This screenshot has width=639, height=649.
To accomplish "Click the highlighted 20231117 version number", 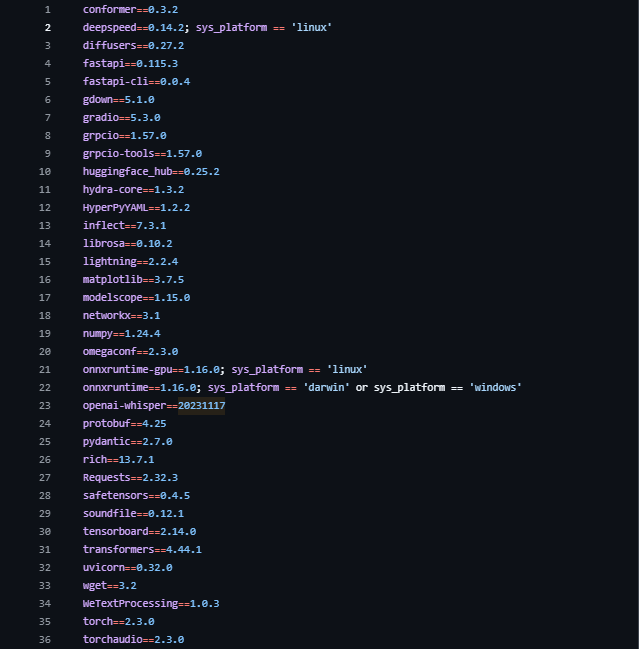I will (201, 405).
